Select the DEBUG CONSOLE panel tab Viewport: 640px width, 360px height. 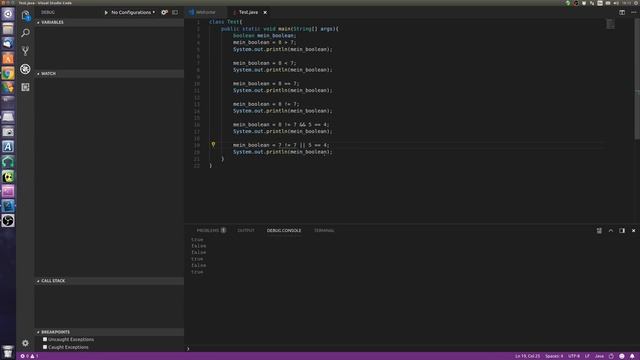pos(284,231)
